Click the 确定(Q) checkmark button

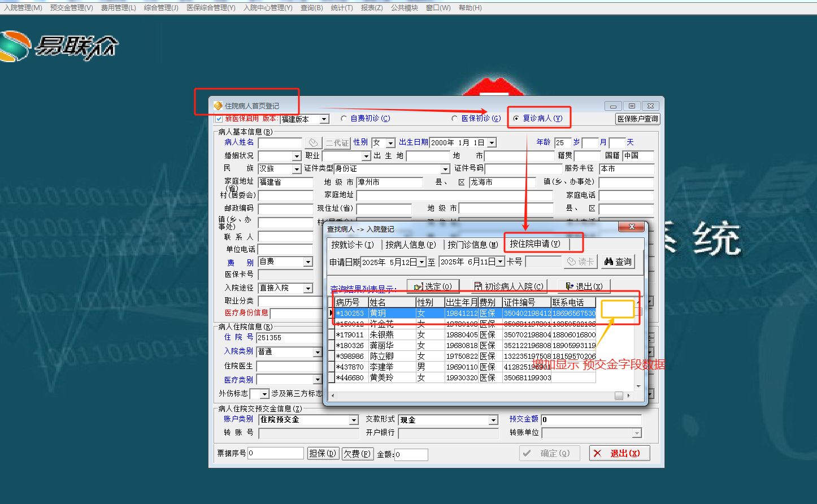pos(549,453)
